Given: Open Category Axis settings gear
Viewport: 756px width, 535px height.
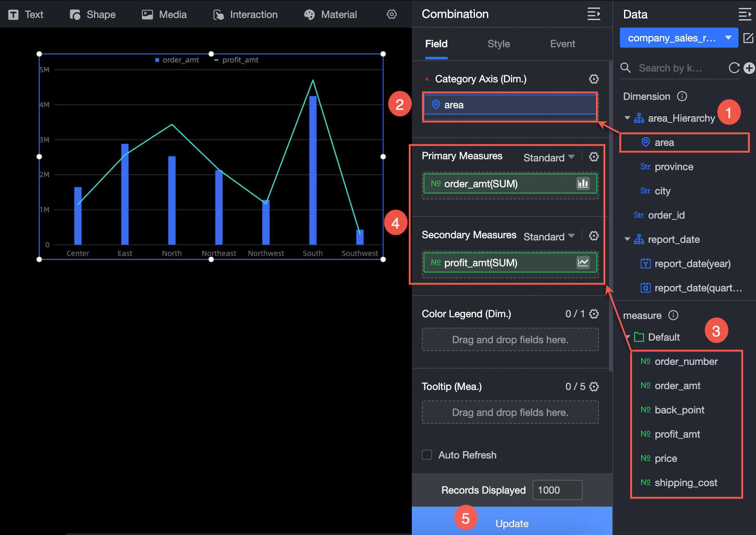Looking at the screenshot, I should (x=594, y=79).
